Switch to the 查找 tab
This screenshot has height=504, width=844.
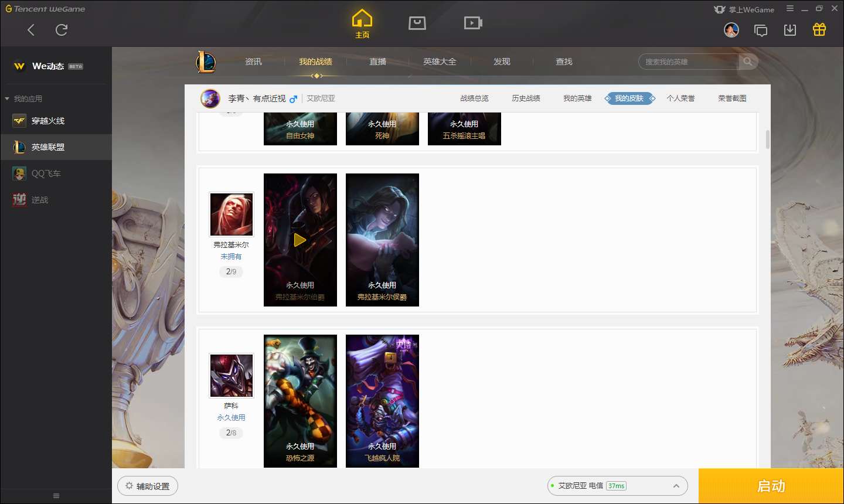[x=564, y=62]
